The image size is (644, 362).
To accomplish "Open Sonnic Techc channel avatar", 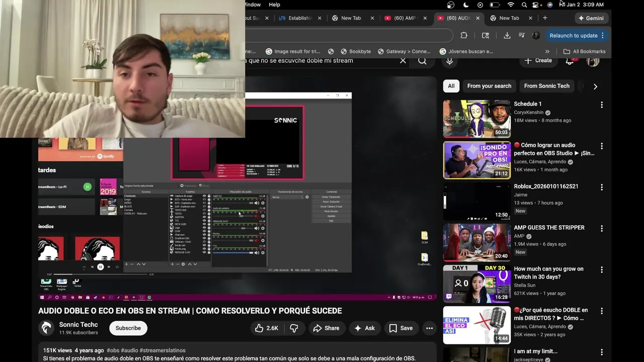I will coord(46,328).
